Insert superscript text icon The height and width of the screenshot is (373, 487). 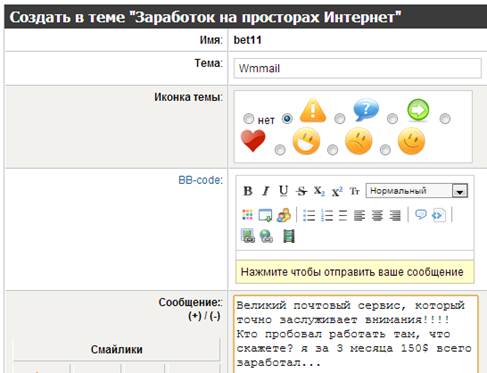pyautogui.click(x=337, y=191)
